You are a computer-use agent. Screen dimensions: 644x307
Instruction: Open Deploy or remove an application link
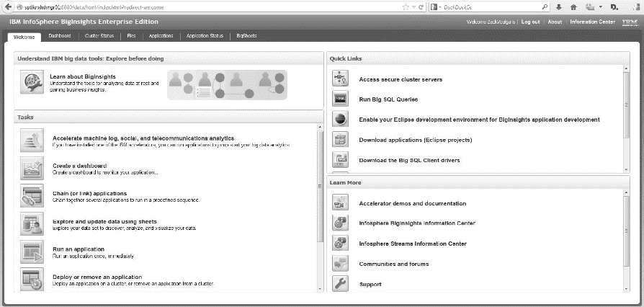97,277
